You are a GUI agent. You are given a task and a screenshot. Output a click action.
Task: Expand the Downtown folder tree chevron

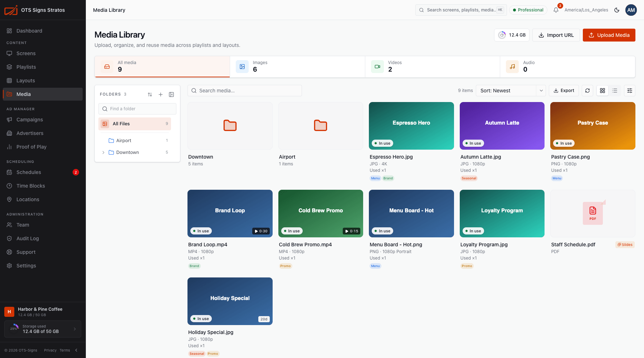point(103,153)
